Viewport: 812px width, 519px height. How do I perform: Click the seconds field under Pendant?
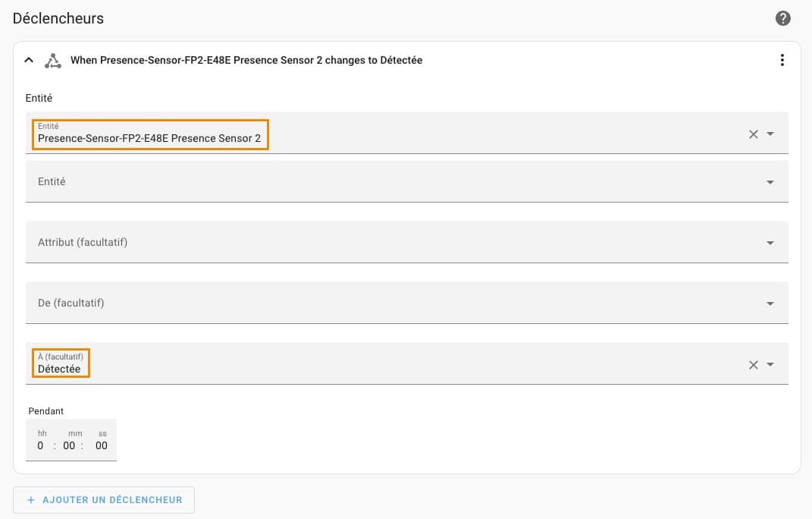102,446
